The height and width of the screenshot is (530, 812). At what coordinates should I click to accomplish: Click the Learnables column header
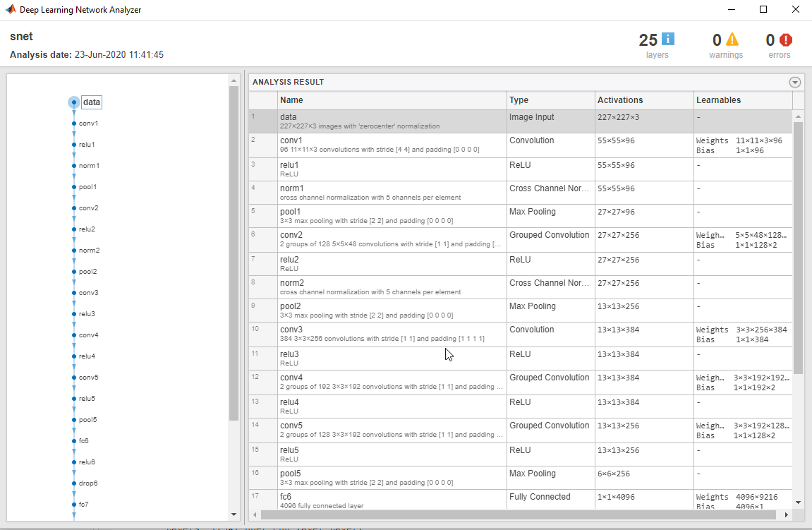pyautogui.click(x=741, y=100)
